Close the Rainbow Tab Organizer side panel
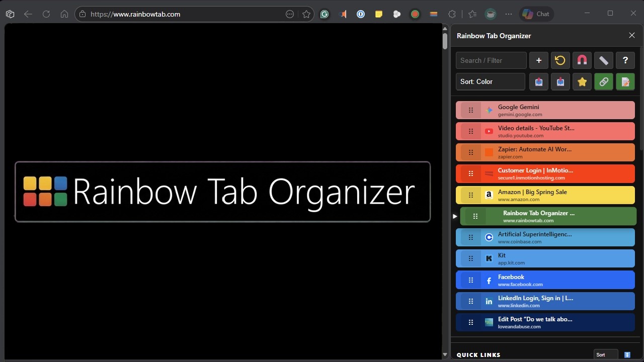The image size is (644, 362). pos(632,35)
